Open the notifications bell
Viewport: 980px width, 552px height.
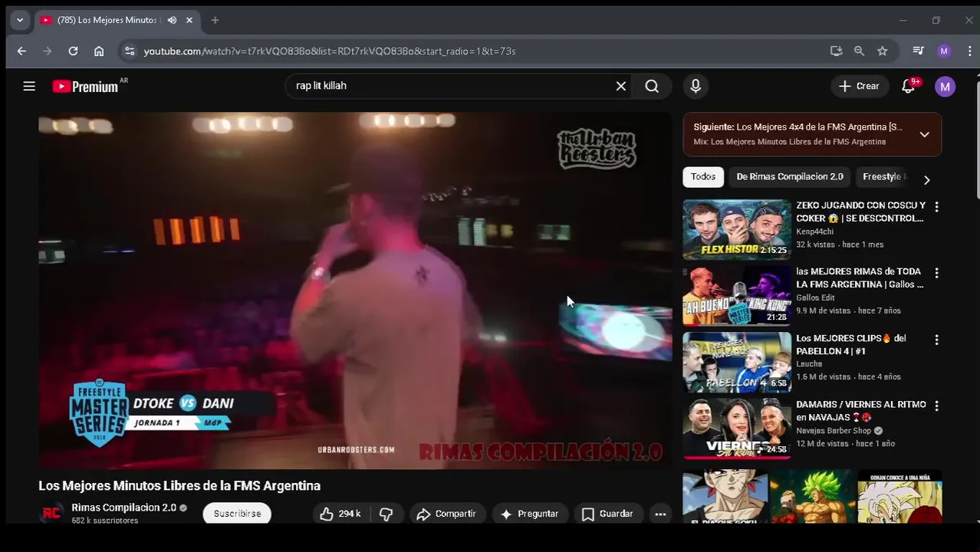[909, 86]
